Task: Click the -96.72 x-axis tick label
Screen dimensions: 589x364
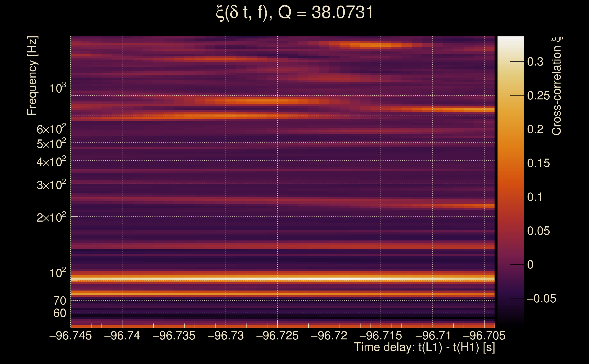Action: (x=329, y=336)
